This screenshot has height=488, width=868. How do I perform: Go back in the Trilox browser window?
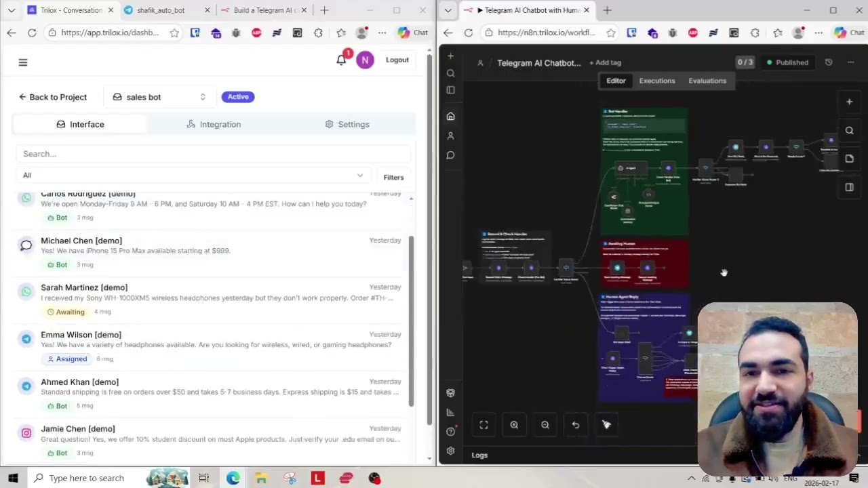pyautogui.click(x=12, y=33)
